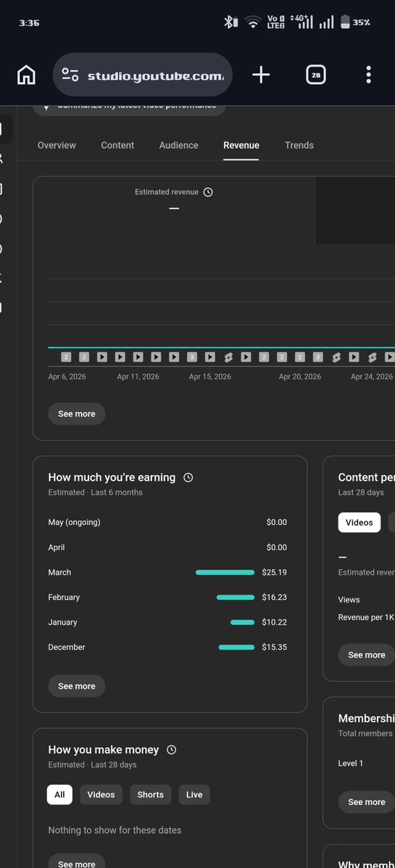This screenshot has height=868, width=395.
Task: Select Live chip under How you make money
Action: pyautogui.click(x=194, y=794)
